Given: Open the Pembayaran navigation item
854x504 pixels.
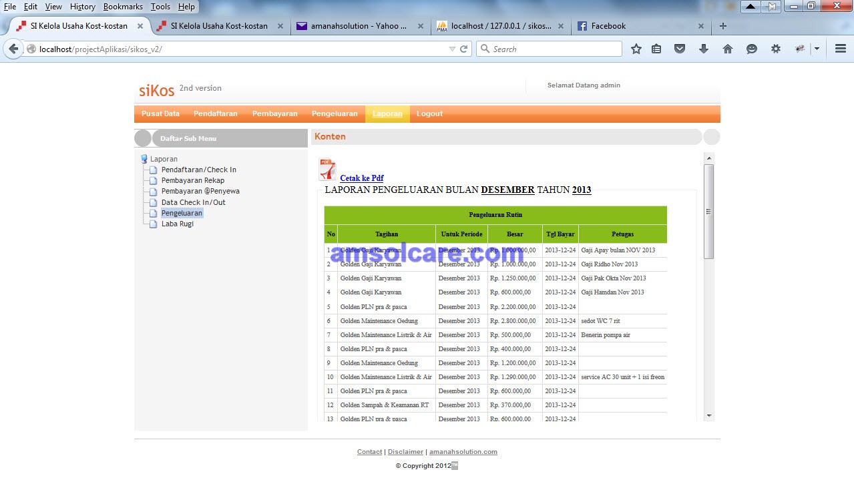Looking at the screenshot, I should pos(275,114).
